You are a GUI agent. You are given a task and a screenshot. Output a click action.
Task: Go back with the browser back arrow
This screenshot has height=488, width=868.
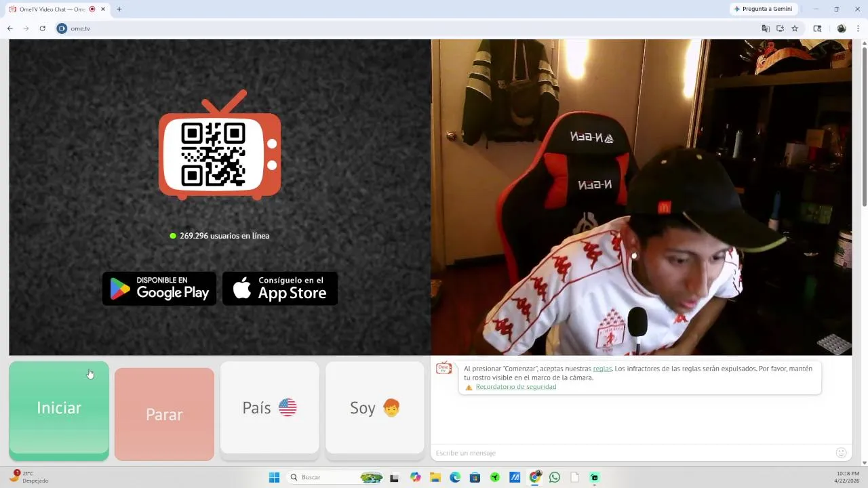[10, 28]
